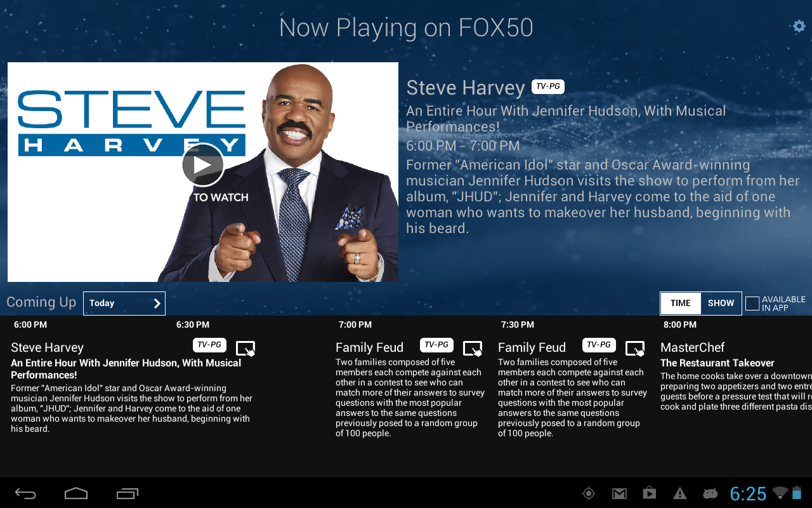Open the Gmail notification icon
812x508 pixels.
(x=619, y=493)
